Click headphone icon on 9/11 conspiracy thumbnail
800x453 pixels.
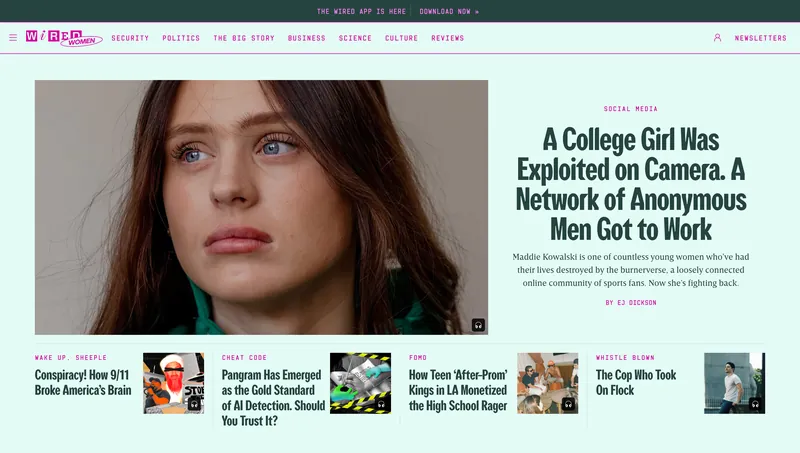click(x=194, y=404)
